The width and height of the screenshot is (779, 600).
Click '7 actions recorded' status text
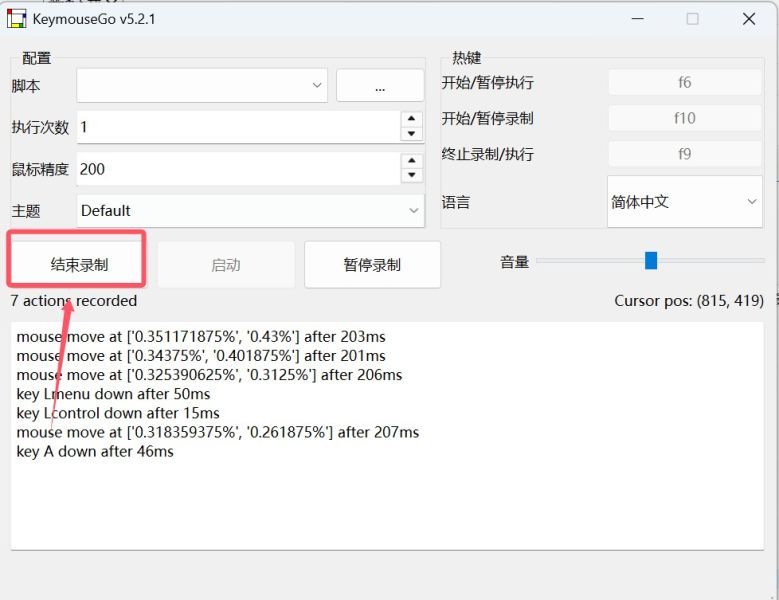(74, 300)
